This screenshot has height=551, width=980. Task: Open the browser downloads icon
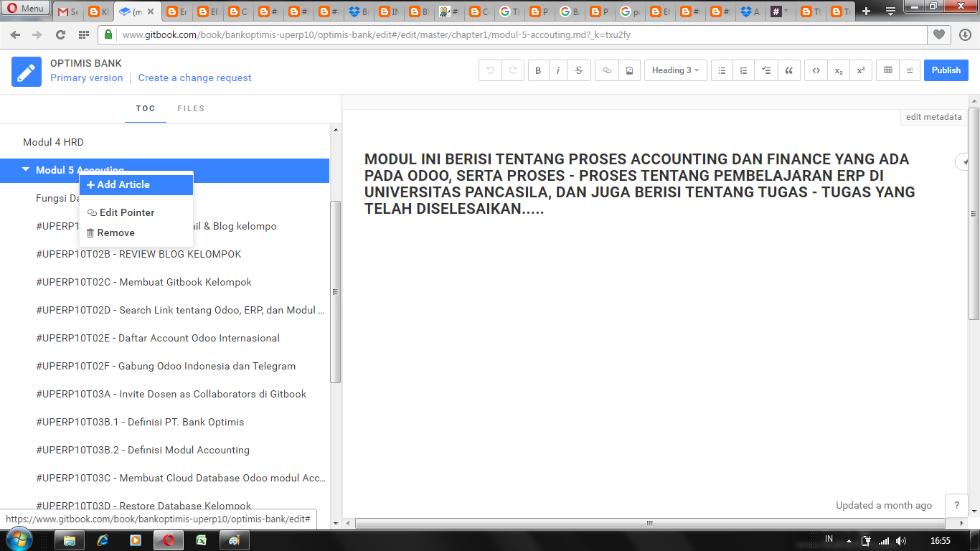[965, 34]
